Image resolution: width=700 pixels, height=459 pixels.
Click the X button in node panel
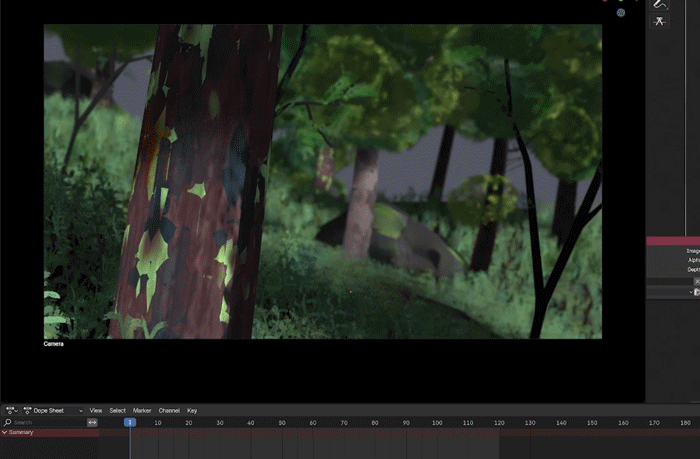[697, 281]
